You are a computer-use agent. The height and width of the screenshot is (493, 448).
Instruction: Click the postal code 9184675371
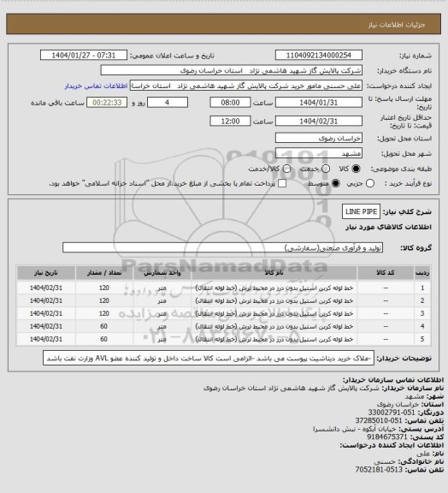[387, 437]
